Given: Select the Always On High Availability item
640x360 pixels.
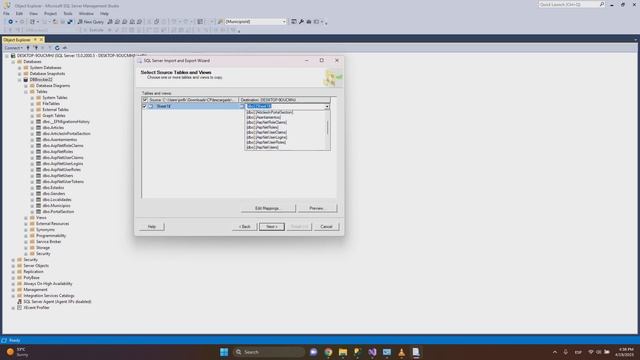Looking at the screenshot, I should click(47, 284).
